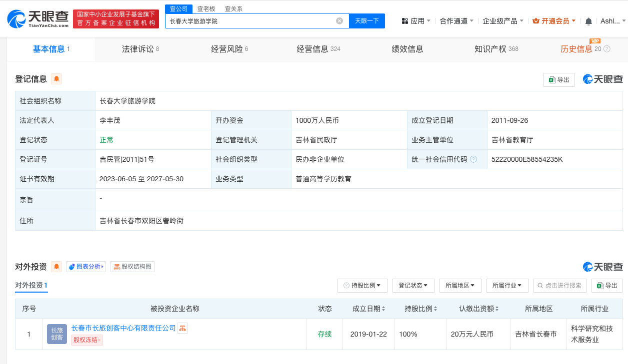Image resolution: width=628 pixels, height=364 pixels.
Task: Click the TianYanCha logo
Action: click(x=38, y=19)
